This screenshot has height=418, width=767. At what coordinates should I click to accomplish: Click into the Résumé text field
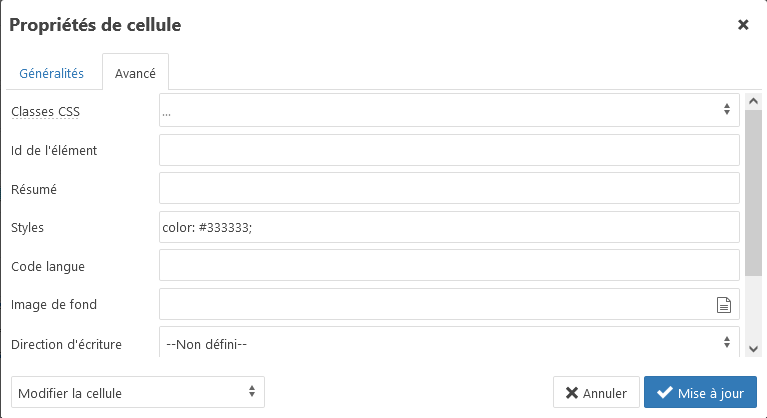449,188
